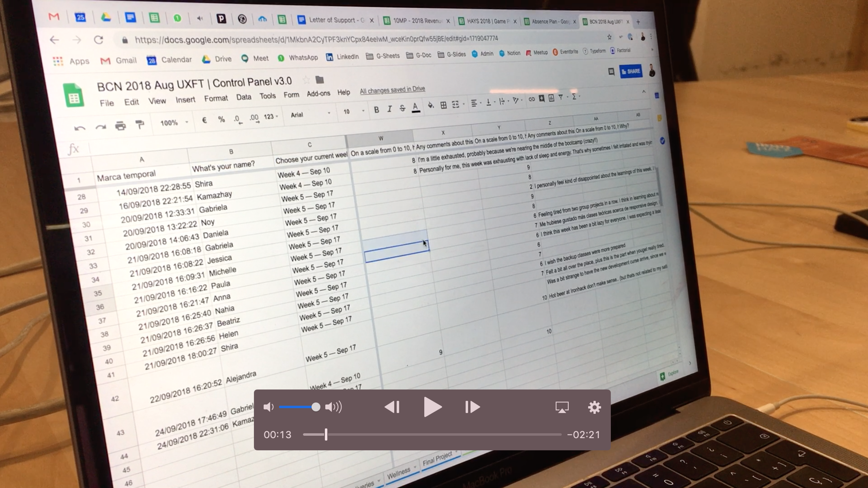Open the Apps shortcut in bookmarks bar
This screenshot has height=488, width=868.
71,61
